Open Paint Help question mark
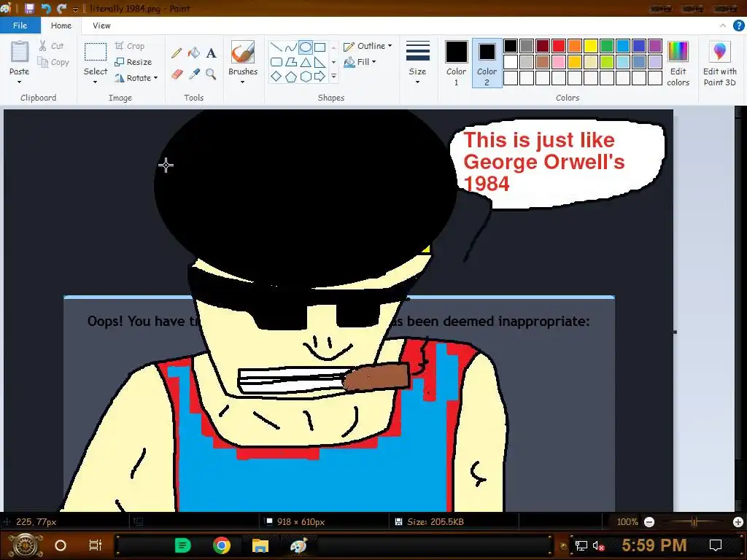This screenshot has width=747, height=560. click(738, 26)
